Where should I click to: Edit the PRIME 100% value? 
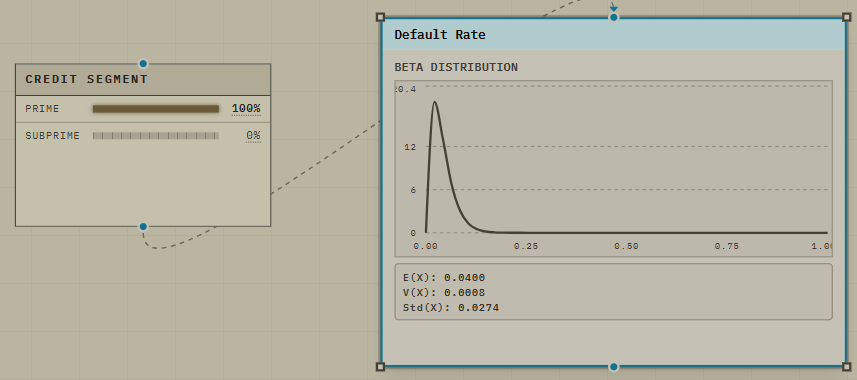(x=246, y=109)
